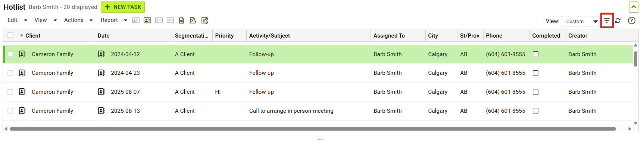Open the Edit menu
Image resolution: width=644 pixels, height=144 pixels.
pos(17,20)
